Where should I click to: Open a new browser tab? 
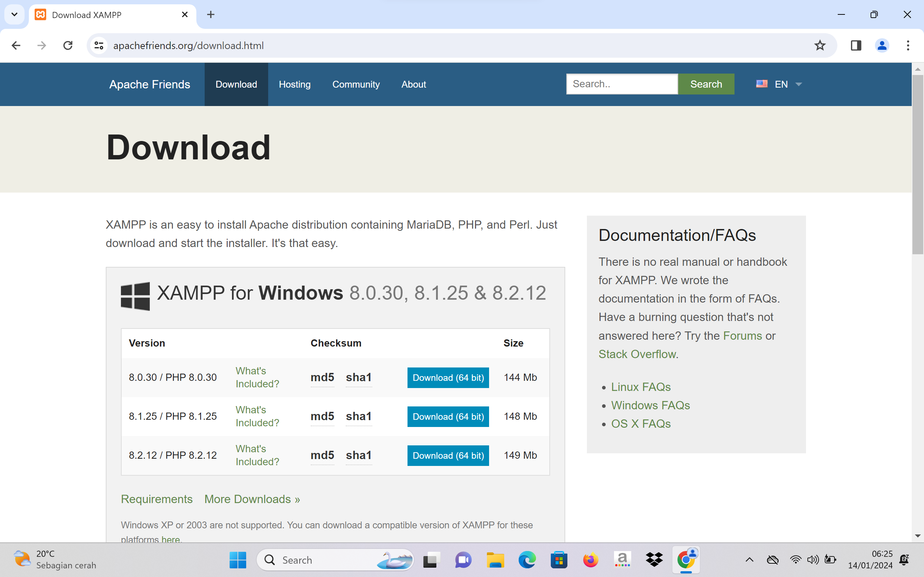[x=210, y=14]
